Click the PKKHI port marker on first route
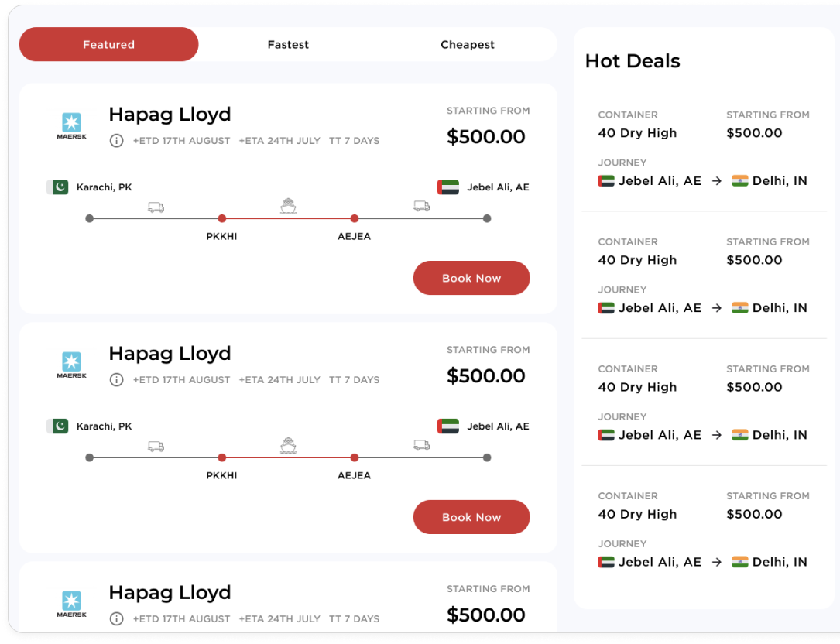Image resolution: width=840 pixels, height=644 pixels. pyautogui.click(x=222, y=219)
